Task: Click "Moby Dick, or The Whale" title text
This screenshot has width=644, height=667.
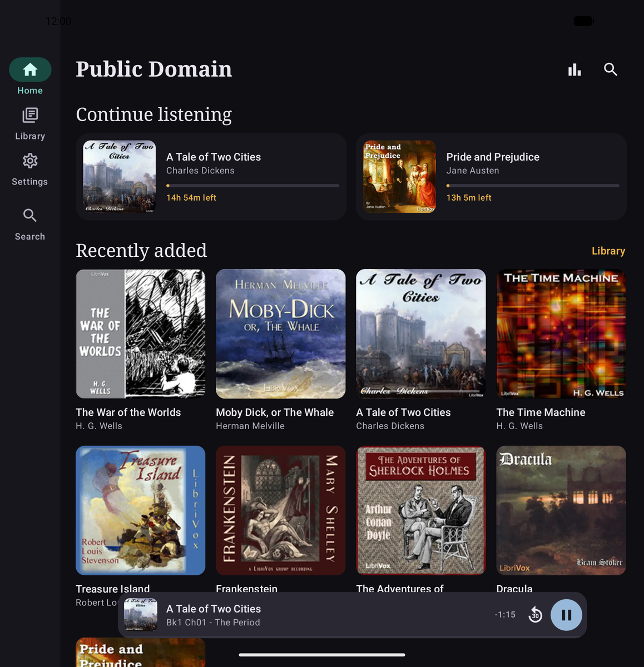Action: 275,412
